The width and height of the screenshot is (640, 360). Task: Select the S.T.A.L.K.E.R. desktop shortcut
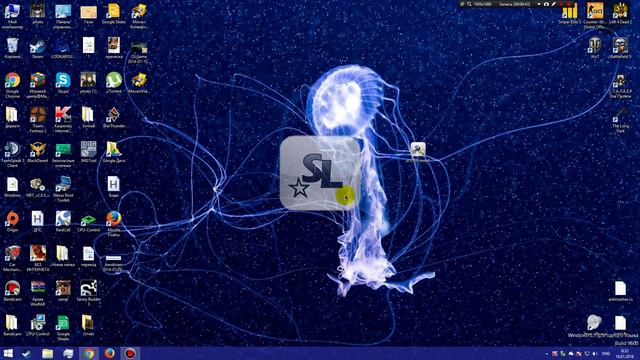click(x=620, y=86)
